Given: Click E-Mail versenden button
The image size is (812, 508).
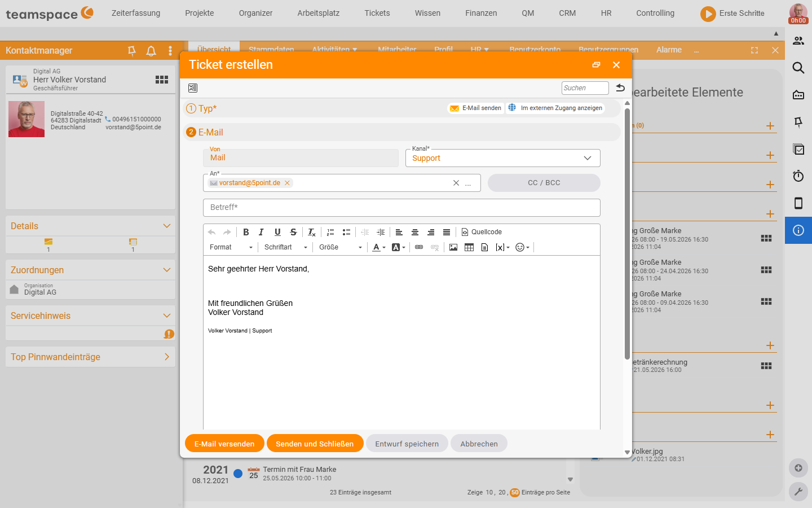Looking at the screenshot, I should tap(224, 444).
